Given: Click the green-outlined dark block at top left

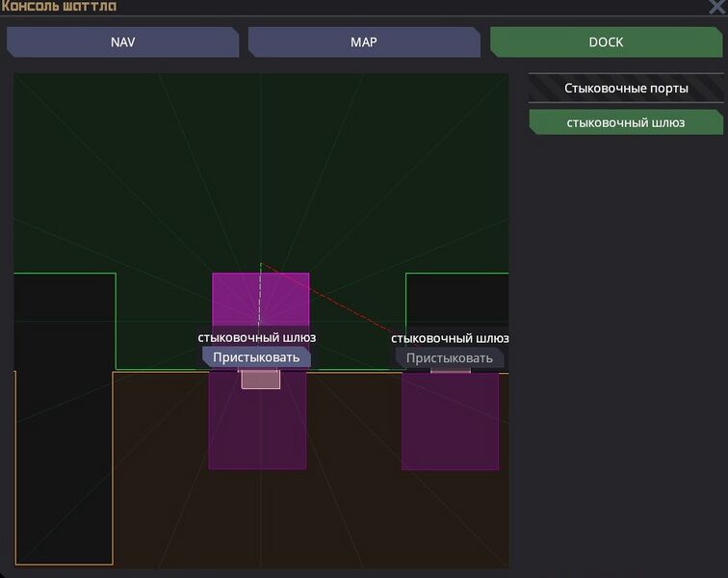Looking at the screenshot, I should pyautogui.click(x=65, y=318).
